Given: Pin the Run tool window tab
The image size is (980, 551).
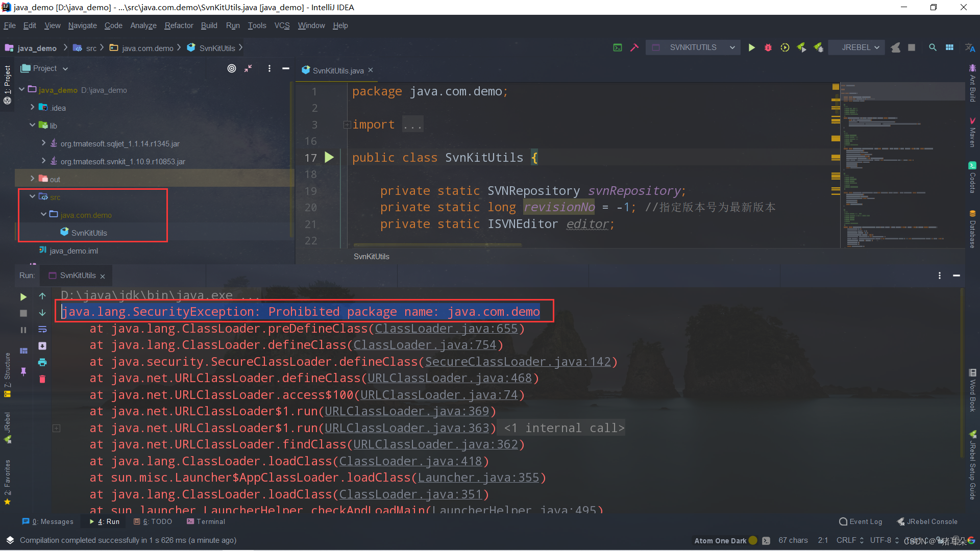Looking at the screenshot, I should point(23,372).
